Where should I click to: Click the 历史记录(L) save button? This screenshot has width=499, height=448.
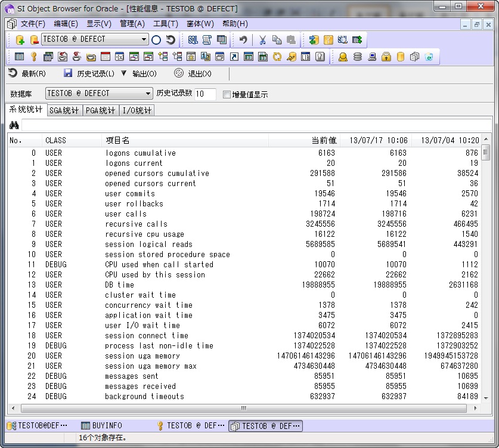coord(88,73)
